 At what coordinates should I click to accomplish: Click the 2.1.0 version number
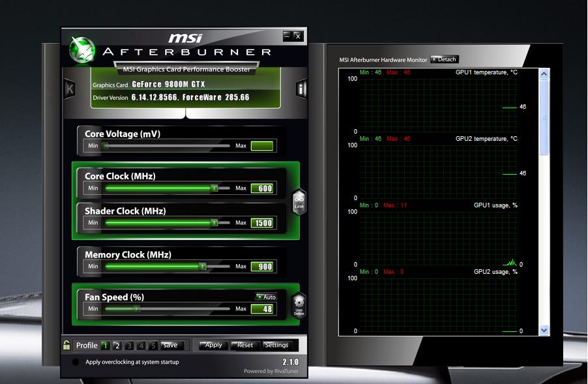tap(291, 362)
